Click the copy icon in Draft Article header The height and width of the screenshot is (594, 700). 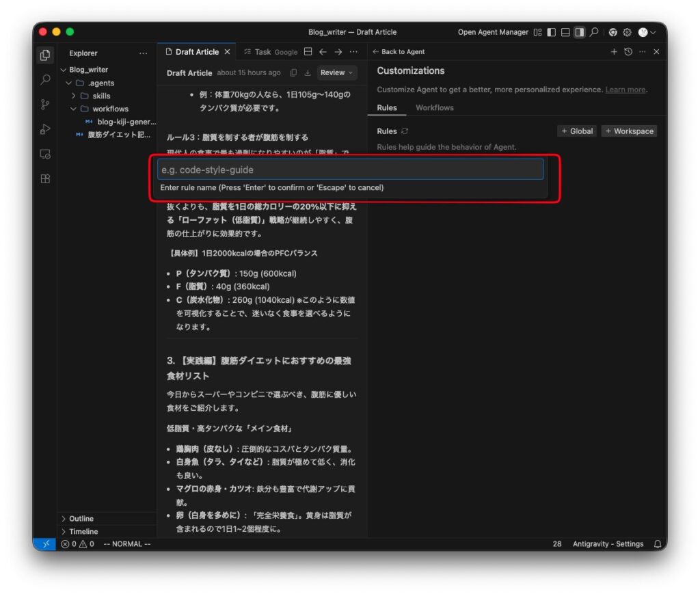coord(293,73)
